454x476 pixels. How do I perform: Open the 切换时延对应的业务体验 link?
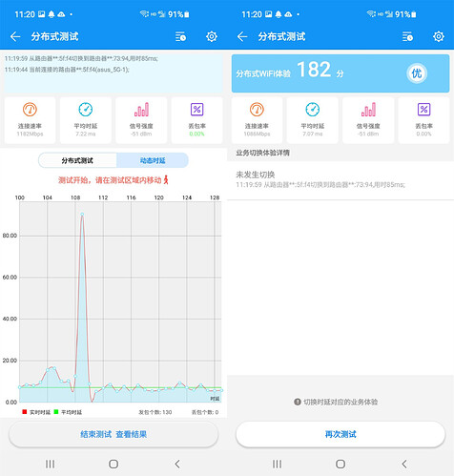(x=340, y=402)
